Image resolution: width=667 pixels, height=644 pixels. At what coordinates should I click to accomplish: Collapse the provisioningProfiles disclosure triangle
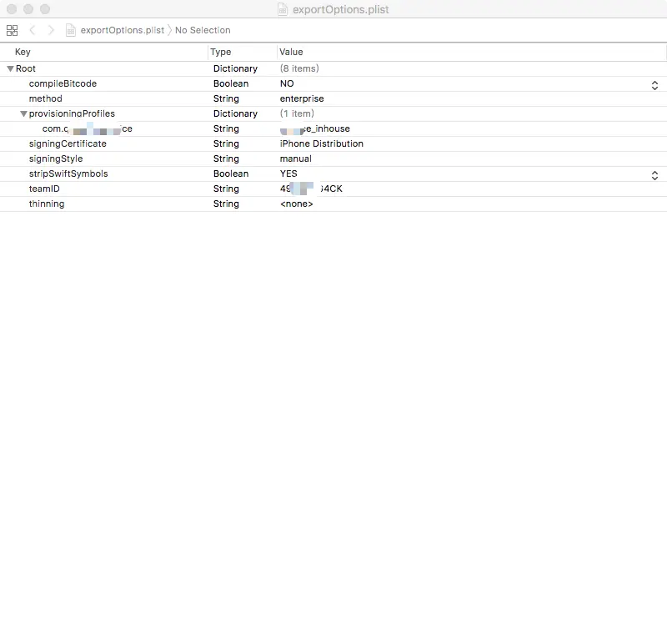(x=24, y=113)
